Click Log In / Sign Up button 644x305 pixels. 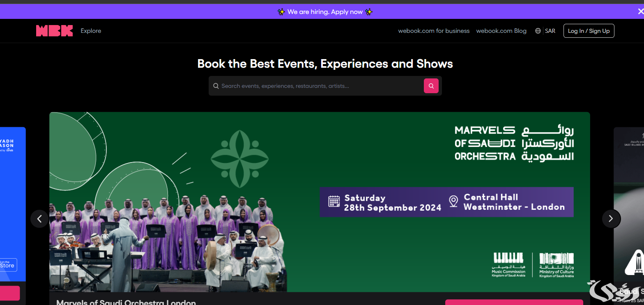click(589, 31)
